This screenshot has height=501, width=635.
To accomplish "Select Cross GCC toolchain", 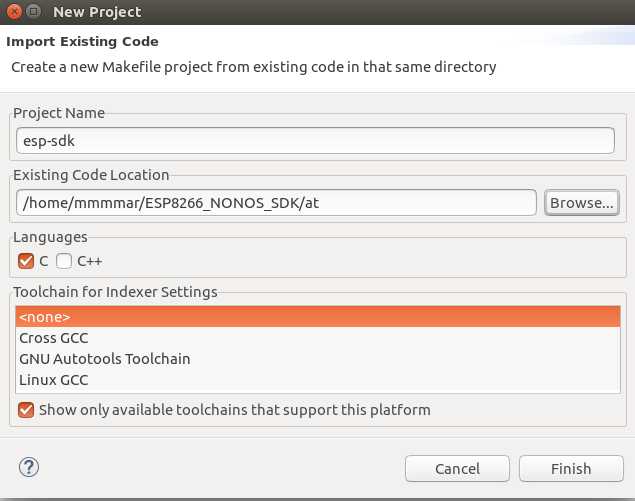I will pyautogui.click(x=318, y=338).
